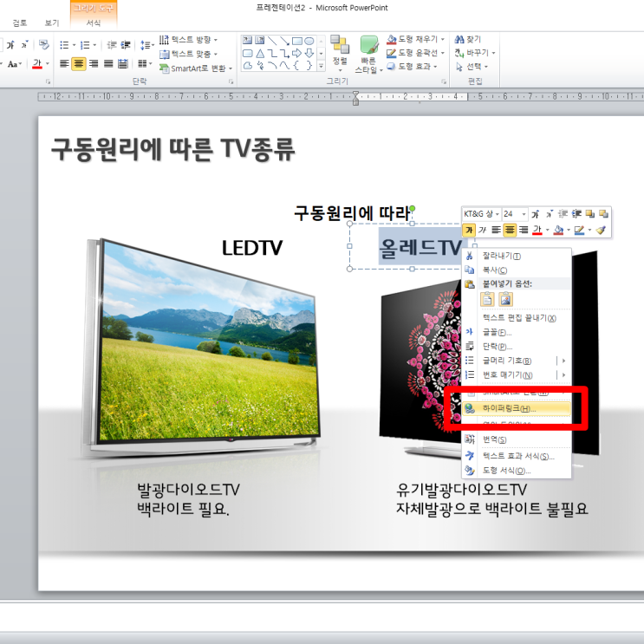
Task: Select the line shape in gallery
Action: click(272, 40)
